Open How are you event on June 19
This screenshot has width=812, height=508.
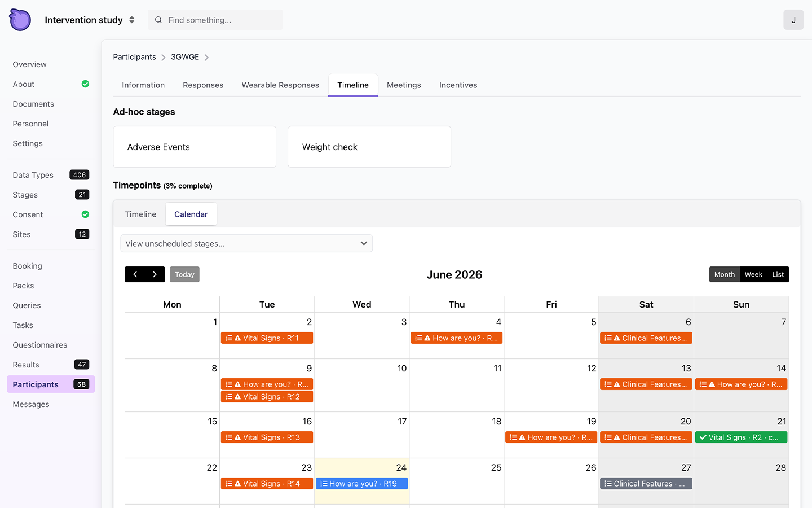551,437
